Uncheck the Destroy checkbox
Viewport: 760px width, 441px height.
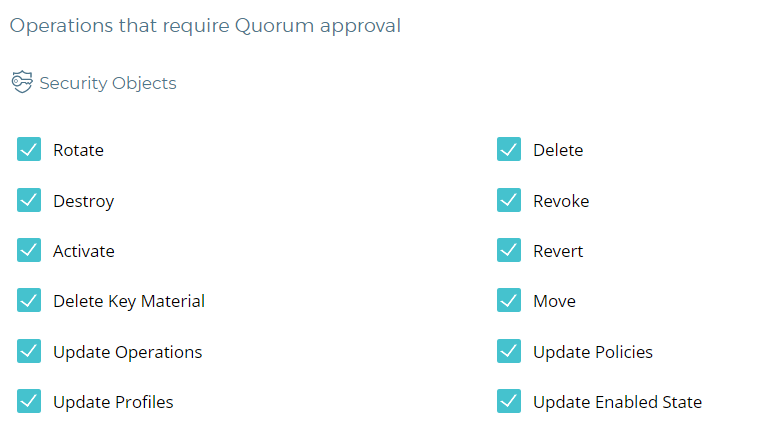(x=29, y=200)
